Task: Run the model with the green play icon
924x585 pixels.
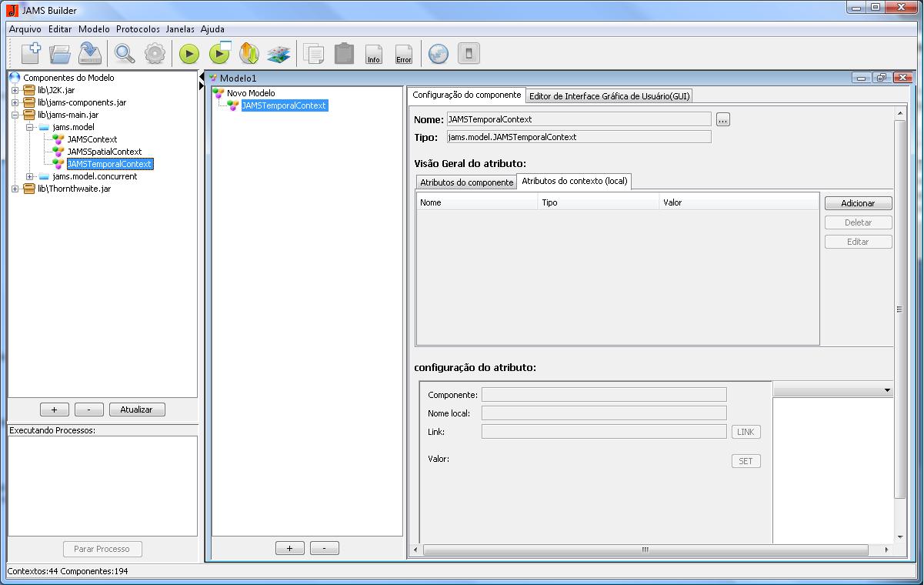Action: [x=189, y=54]
